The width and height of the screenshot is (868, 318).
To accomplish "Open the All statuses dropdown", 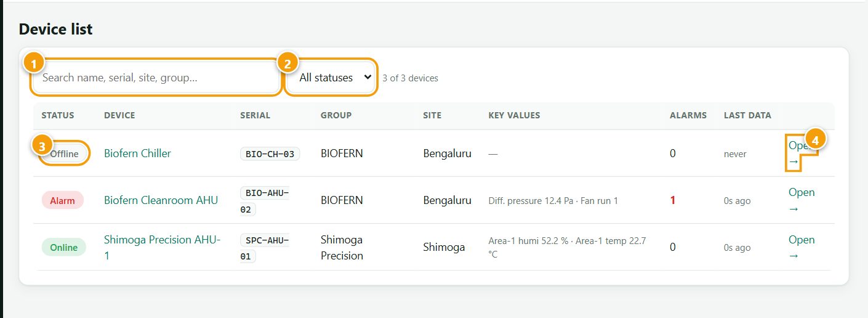I will coord(331,78).
